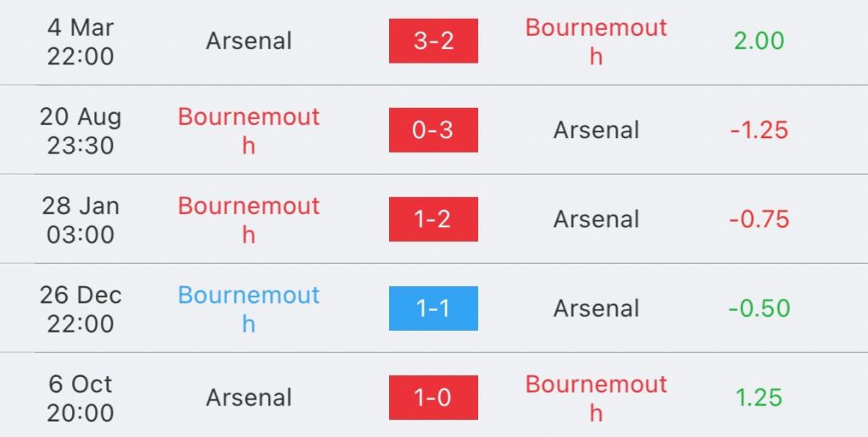868x437 pixels.
Task: Open Bournemouth in the 3-2 match row
Action: [596, 41]
